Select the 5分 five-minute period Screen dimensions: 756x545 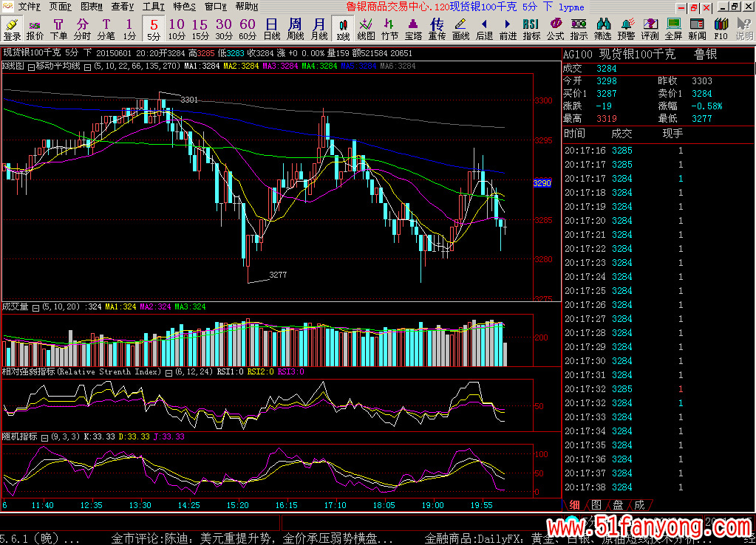153,29
